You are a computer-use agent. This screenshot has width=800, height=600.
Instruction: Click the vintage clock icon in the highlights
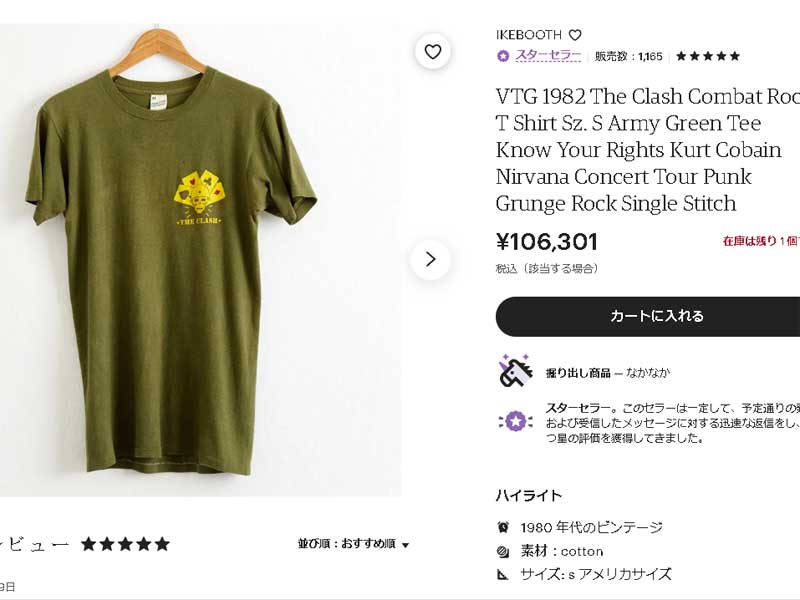[503, 527]
